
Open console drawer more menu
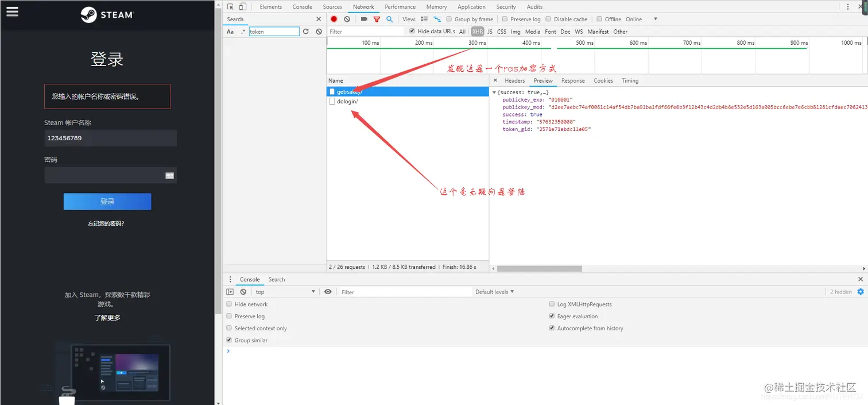[x=230, y=279]
